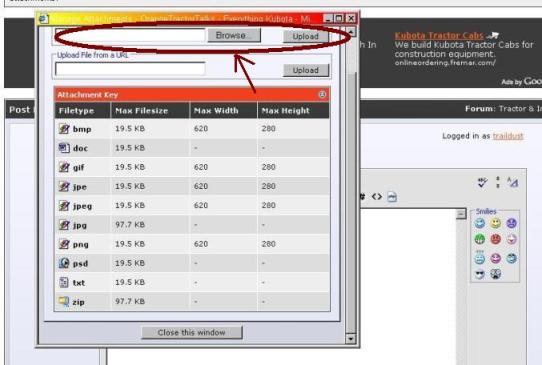
Task: Click the zip filetype icon
Action: point(64,302)
